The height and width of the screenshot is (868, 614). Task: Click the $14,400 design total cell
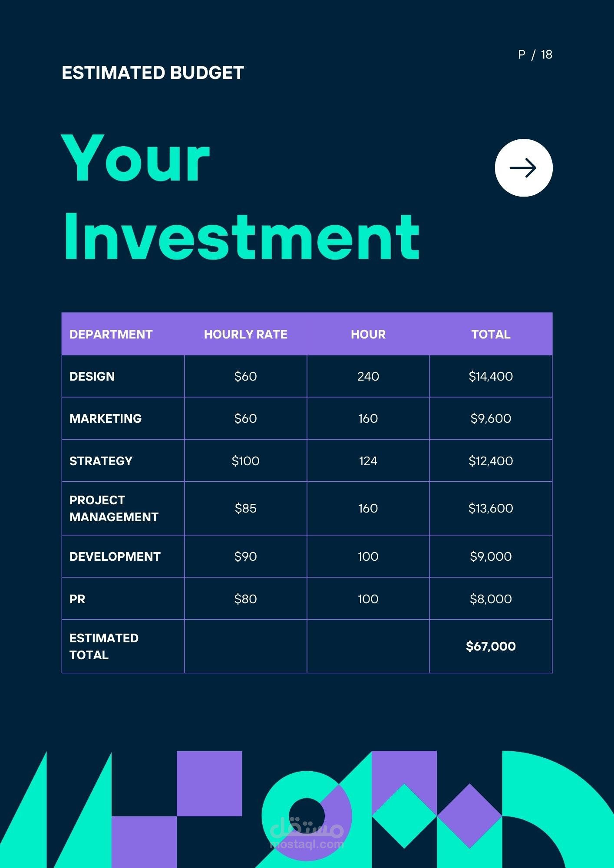coord(491,376)
